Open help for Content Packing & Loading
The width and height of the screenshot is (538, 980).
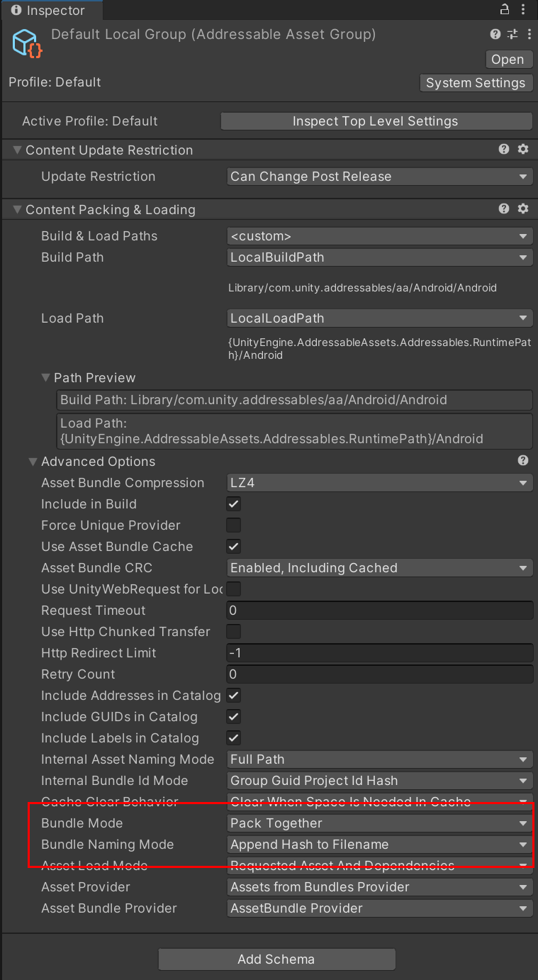[504, 209]
